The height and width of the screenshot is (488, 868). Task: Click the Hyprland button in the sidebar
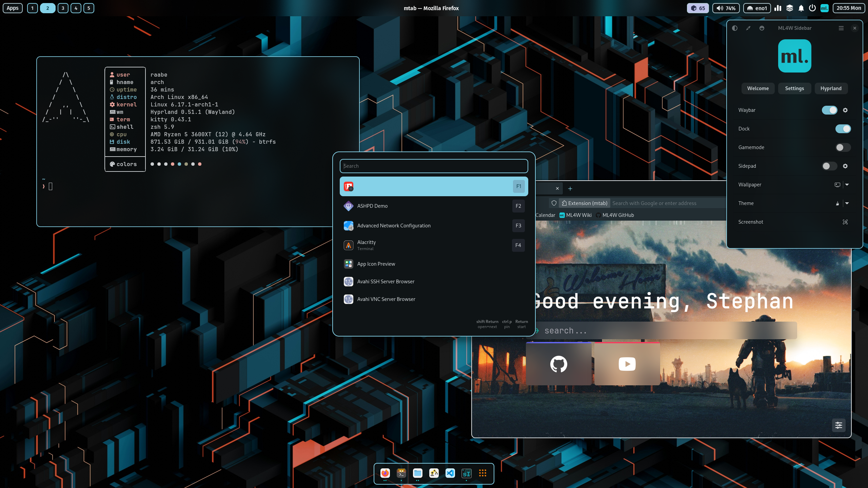coord(831,88)
